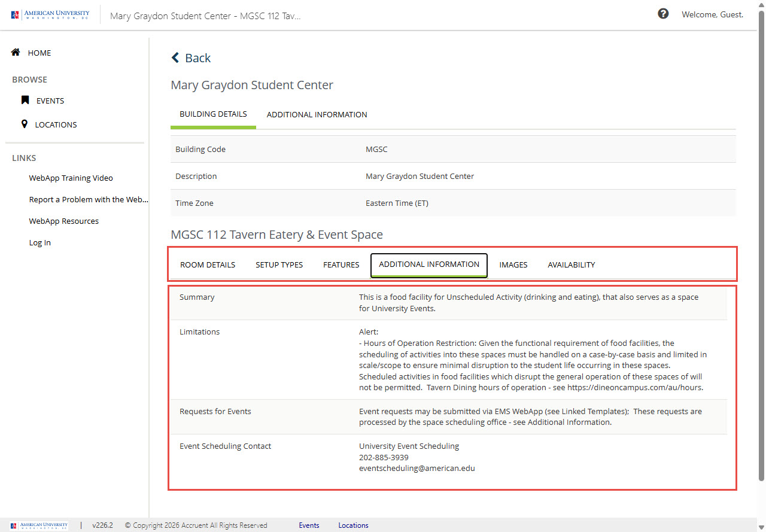The width and height of the screenshot is (766, 532).
Task: Click the American University logo in header
Action: [50, 14]
